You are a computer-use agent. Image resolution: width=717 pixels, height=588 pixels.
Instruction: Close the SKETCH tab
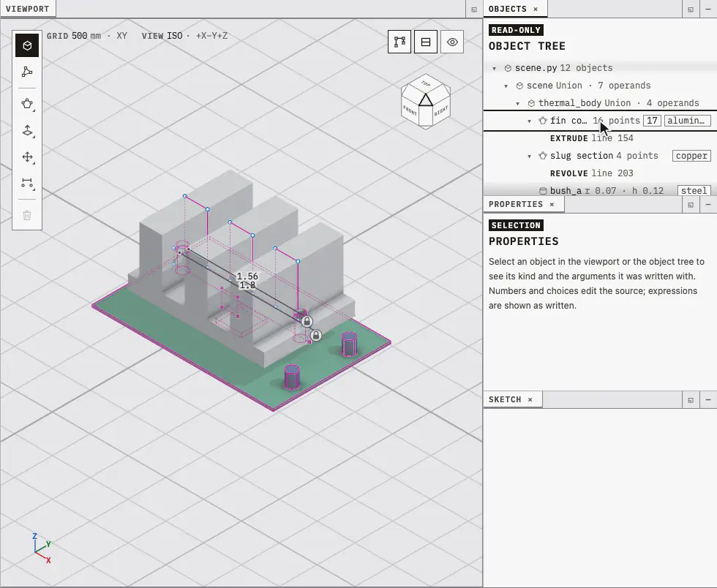tap(530, 399)
